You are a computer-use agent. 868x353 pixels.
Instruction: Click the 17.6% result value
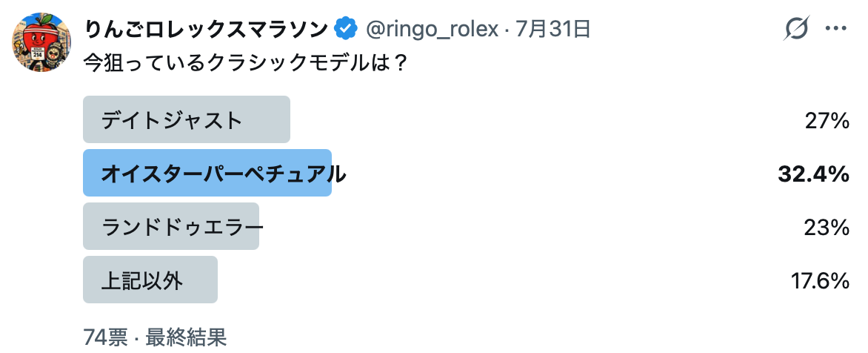[x=820, y=281]
